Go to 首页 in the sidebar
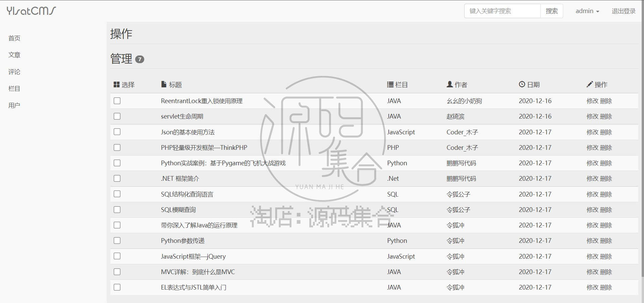The image size is (644, 303). coord(14,38)
